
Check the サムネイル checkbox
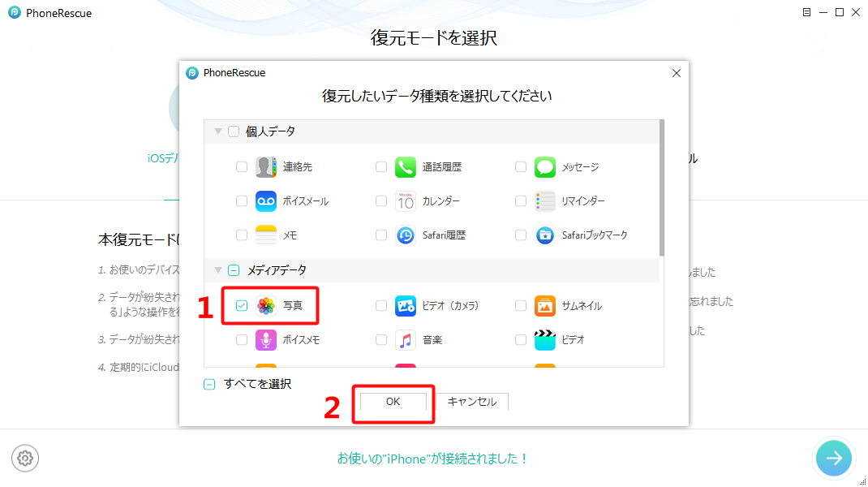[520, 305]
